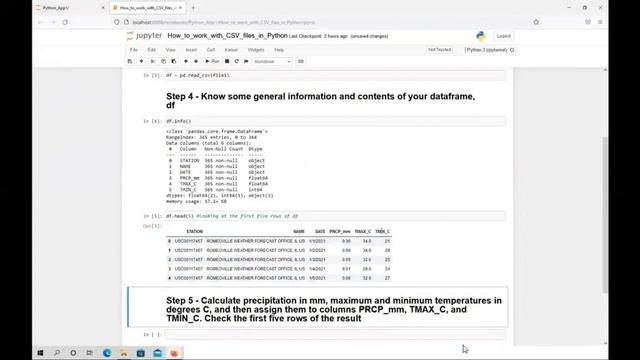Click the DATE column header
This screenshot has width=640, height=360.
(320, 231)
